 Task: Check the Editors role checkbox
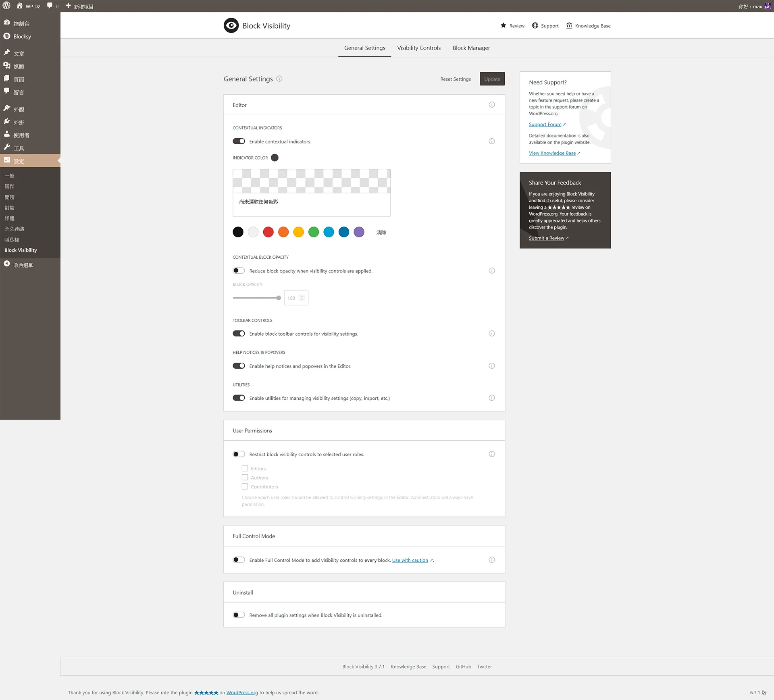click(x=245, y=468)
